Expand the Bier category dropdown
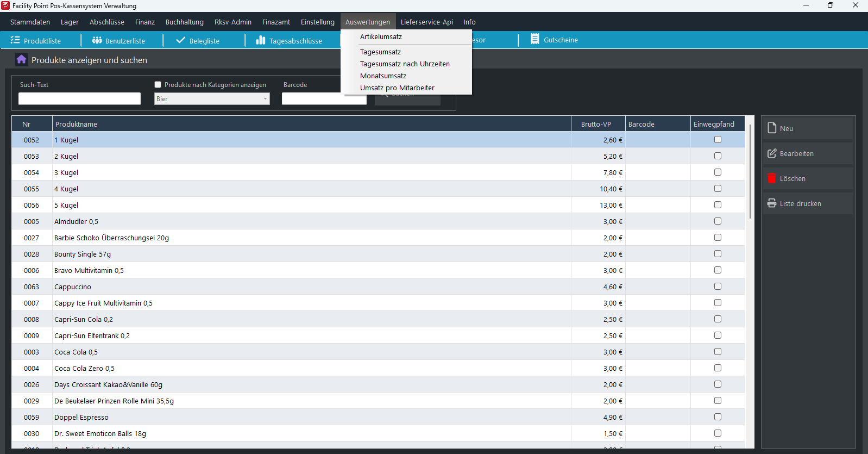 click(265, 99)
